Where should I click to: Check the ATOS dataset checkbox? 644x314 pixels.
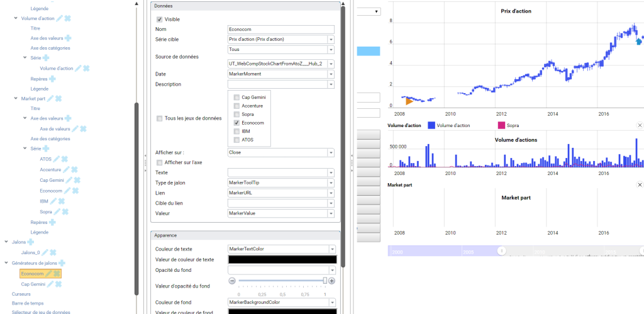[x=236, y=140]
